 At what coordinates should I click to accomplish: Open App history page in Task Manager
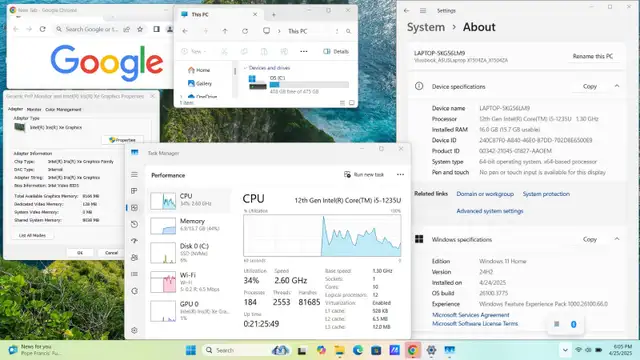(134, 224)
